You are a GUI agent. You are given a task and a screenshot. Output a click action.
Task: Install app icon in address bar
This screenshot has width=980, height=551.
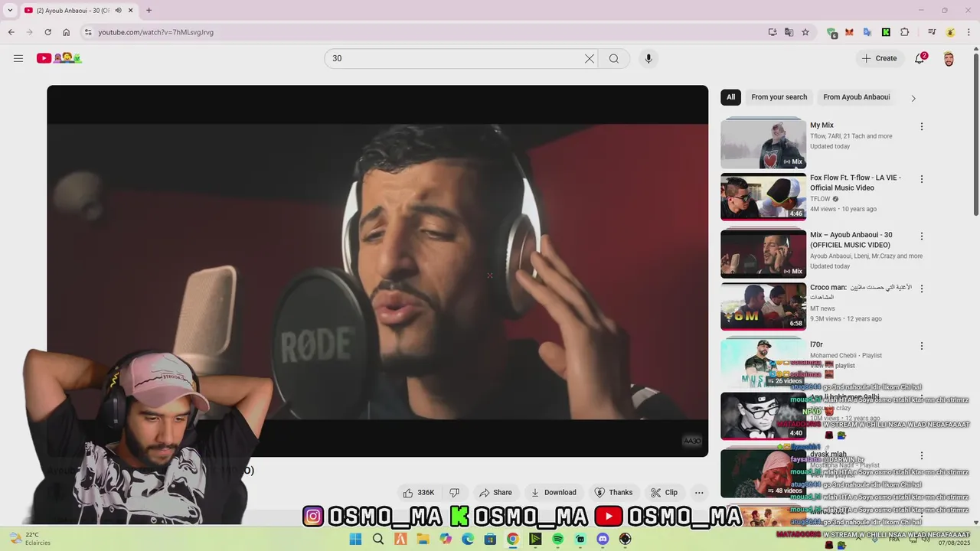773,32
